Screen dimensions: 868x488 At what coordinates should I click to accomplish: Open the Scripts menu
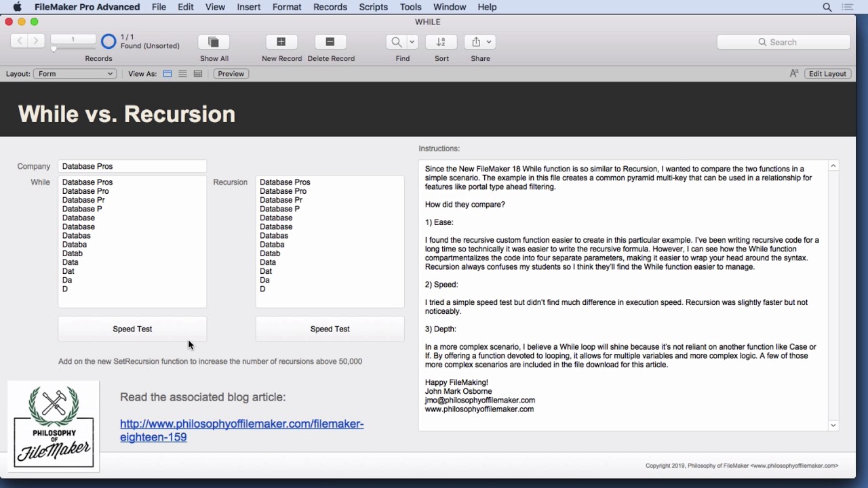(374, 7)
